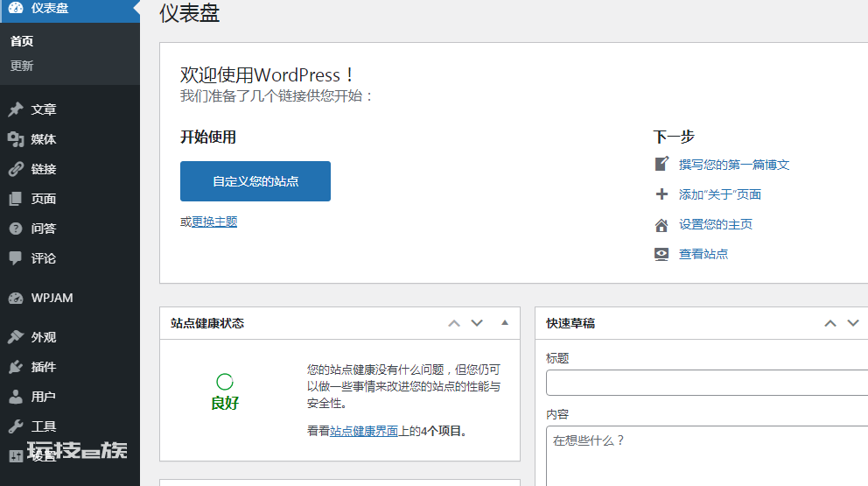The image size is (868, 486).
Task: Open 设置您的主页 link
Action: (715, 224)
